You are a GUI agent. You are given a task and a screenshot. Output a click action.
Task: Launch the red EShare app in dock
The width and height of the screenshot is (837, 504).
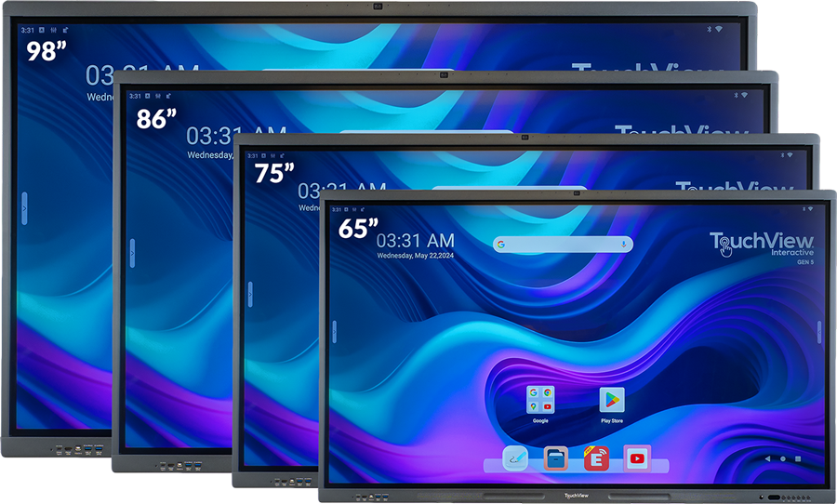[596, 458]
